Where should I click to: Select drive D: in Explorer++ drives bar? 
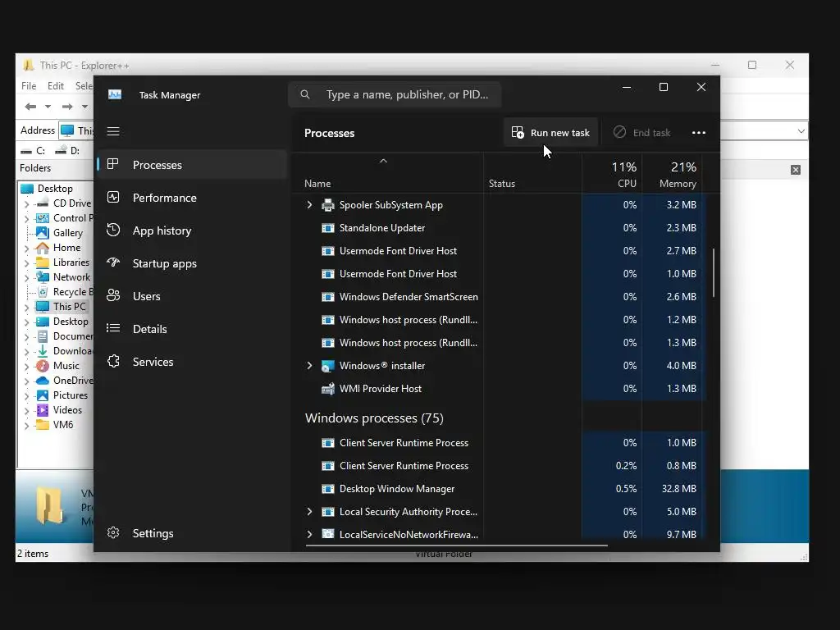68,151
